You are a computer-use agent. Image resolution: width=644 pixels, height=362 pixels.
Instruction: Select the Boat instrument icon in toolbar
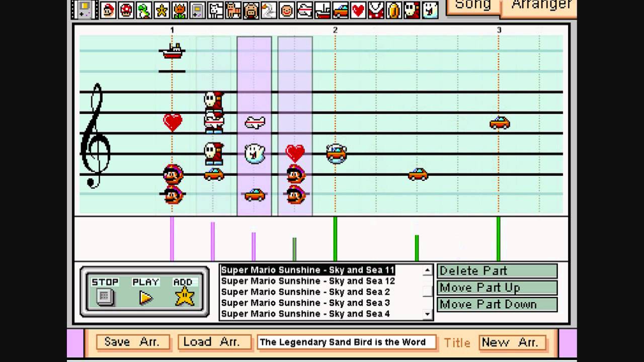[323, 10]
